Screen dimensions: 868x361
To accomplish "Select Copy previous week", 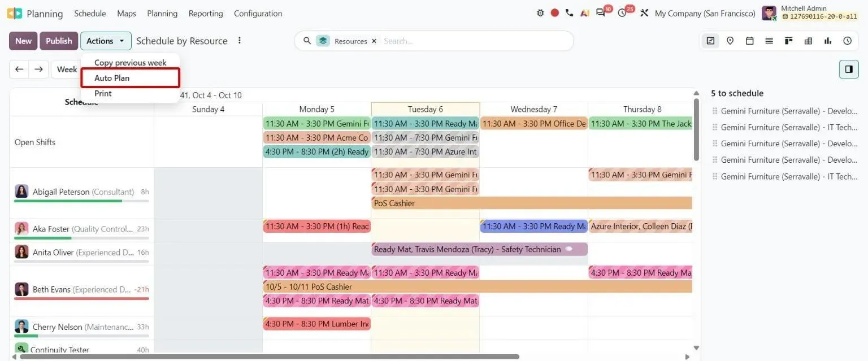I will coord(131,63).
